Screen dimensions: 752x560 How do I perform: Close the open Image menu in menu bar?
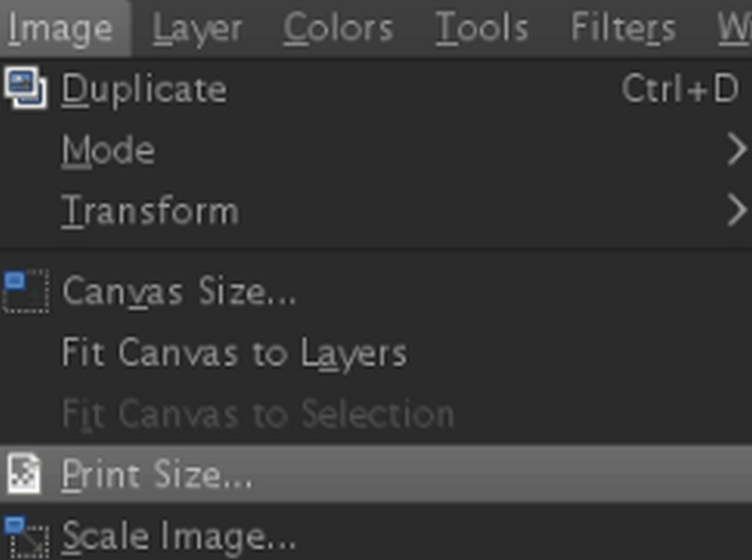[60, 28]
